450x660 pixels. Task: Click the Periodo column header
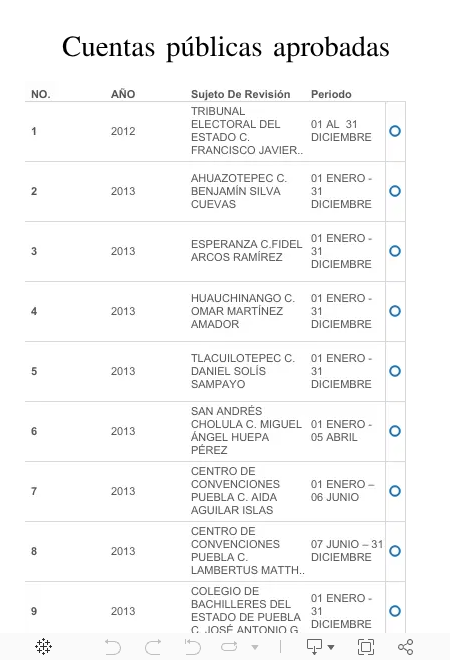[x=331, y=94]
